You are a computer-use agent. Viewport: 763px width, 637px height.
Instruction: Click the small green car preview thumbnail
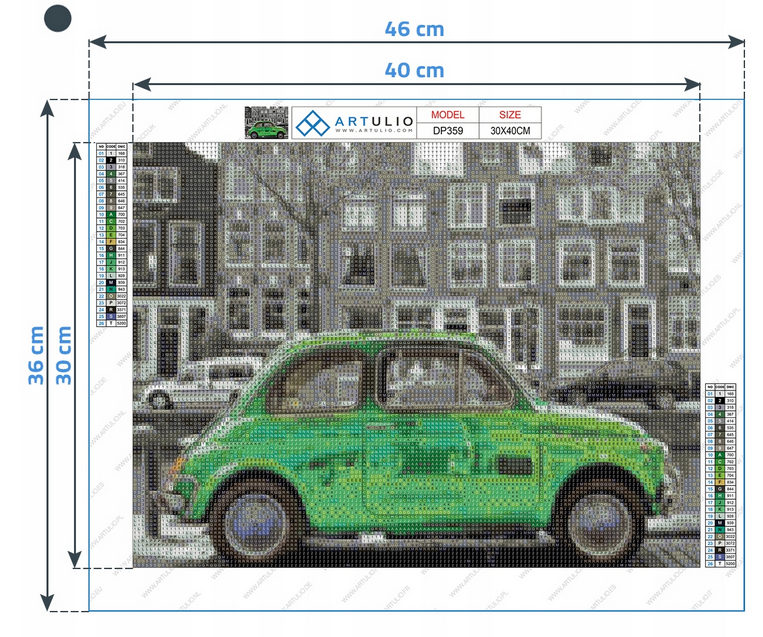tap(266, 122)
